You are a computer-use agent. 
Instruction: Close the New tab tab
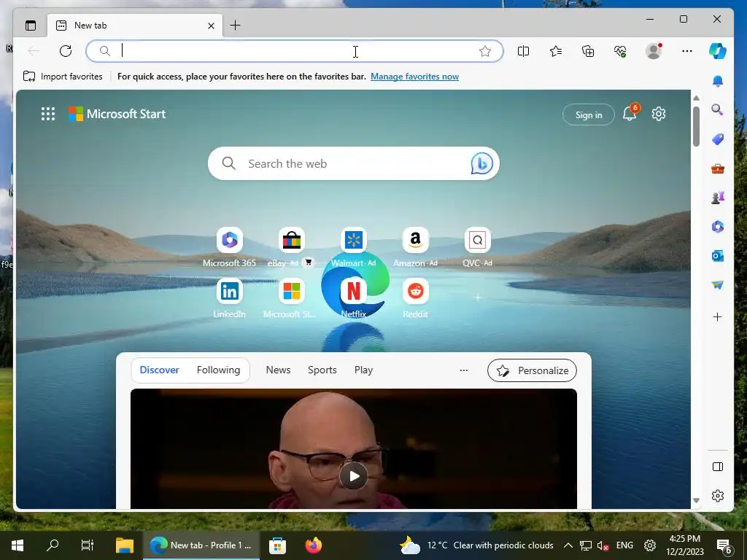coord(211,26)
